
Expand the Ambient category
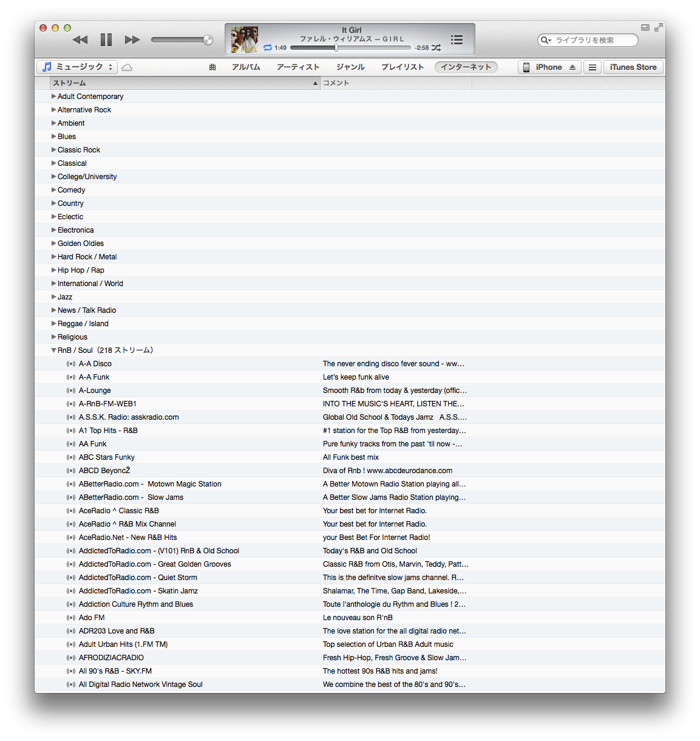(54, 123)
